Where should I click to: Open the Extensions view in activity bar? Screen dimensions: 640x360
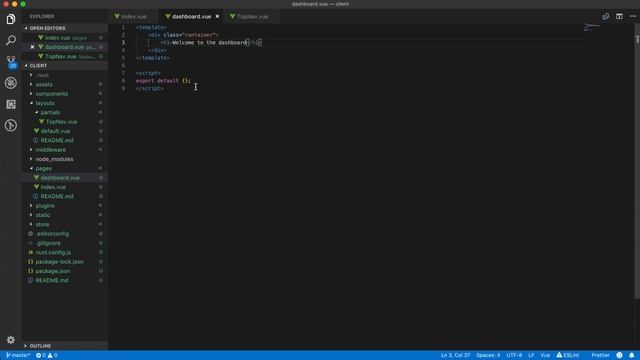(x=11, y=104)
